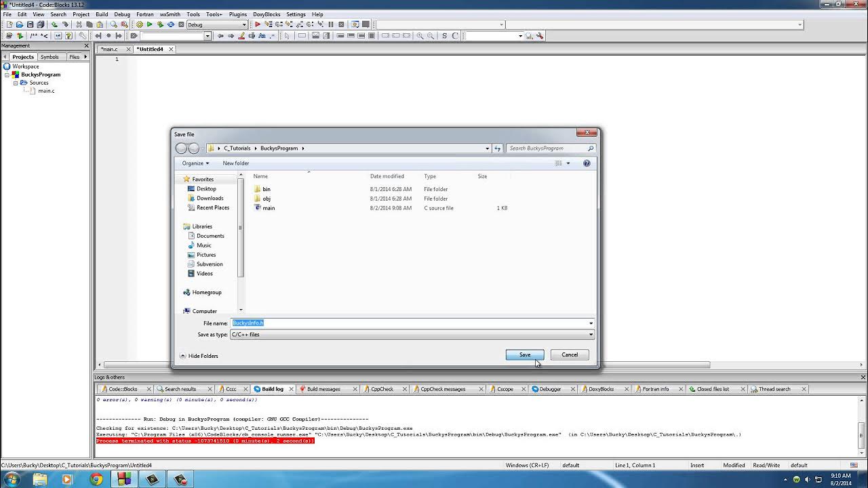
Task: Open the change view dropdown arrow
Action: 568,163
